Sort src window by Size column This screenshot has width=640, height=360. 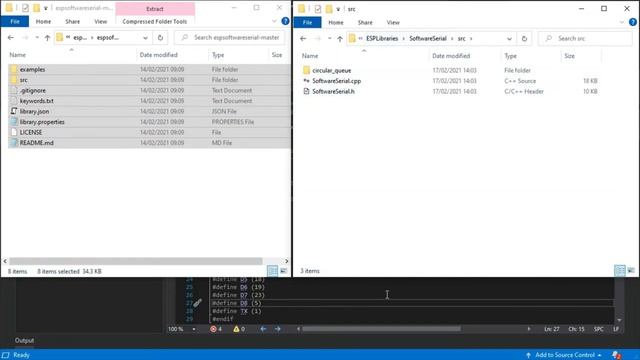569,56
